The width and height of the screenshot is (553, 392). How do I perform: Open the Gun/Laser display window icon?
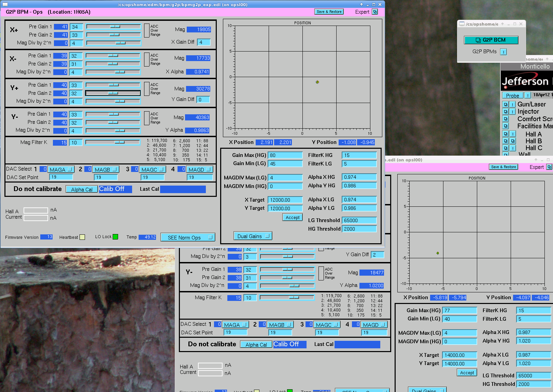506,104
